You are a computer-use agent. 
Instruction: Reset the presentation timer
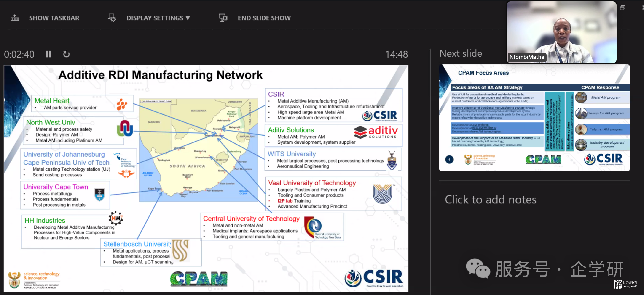[66, 54]
